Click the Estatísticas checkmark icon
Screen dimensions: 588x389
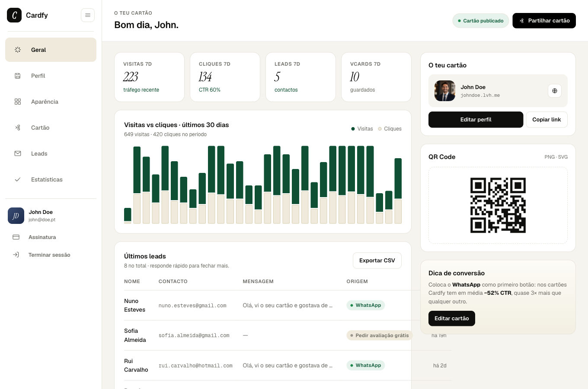click(18, 179)
